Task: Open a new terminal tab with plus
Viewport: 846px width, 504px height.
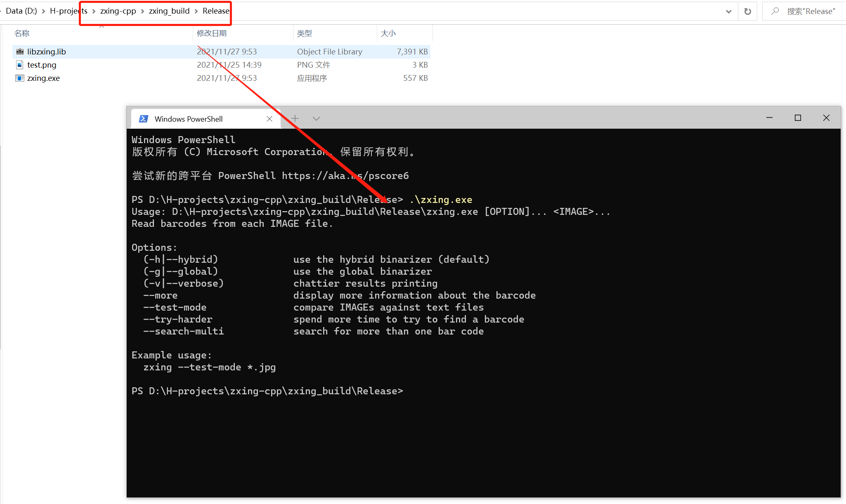Action: coord(295,119)
